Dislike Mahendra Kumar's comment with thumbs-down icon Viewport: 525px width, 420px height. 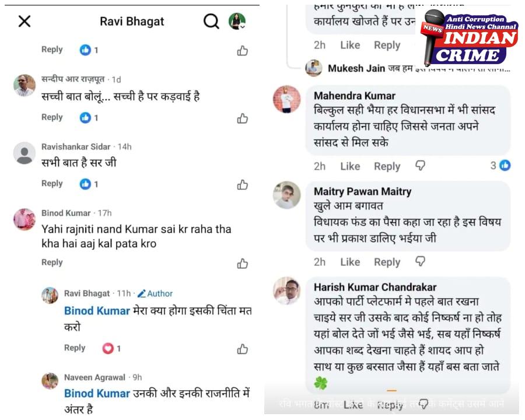click(420, 166)
